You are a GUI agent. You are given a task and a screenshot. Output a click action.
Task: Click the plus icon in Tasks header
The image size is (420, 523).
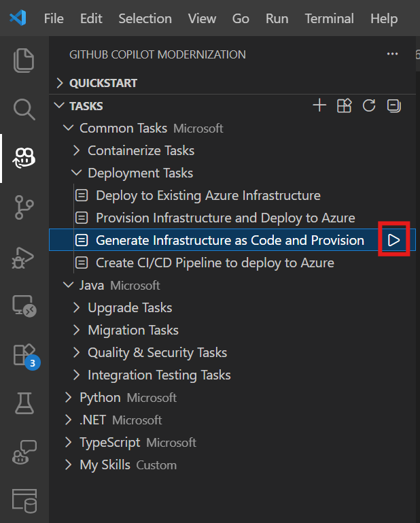[x=319, y=105]
